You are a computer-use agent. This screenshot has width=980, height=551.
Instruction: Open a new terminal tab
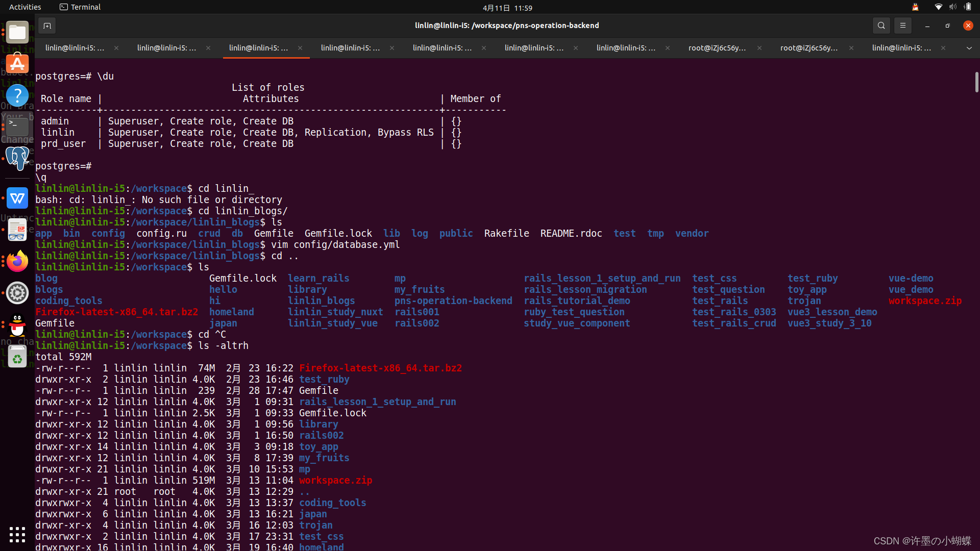(47, 26)
